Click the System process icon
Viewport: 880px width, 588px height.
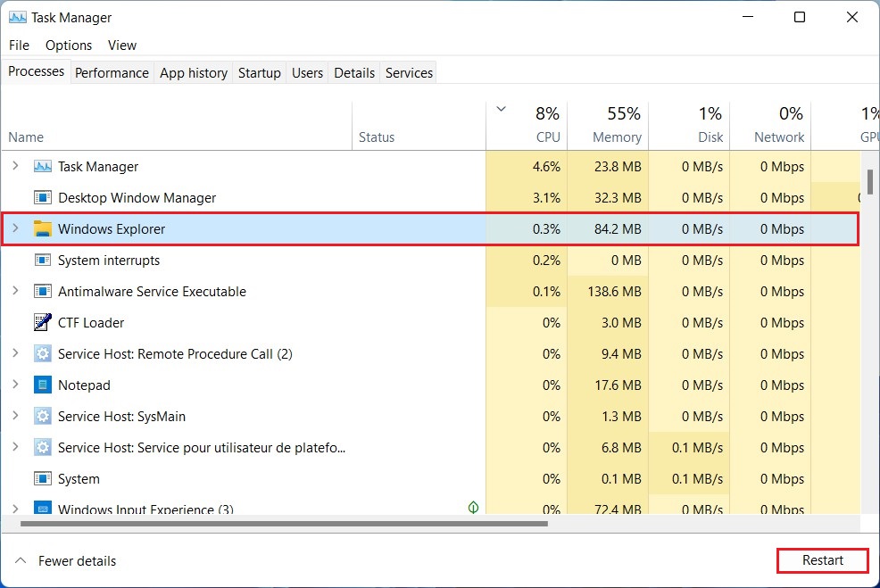43,478
